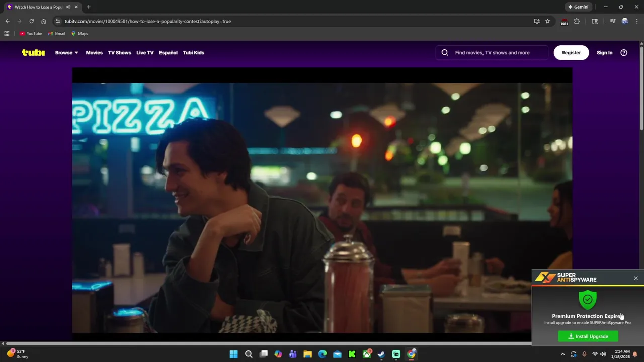Open Gemini in Chrome
The image size is (644, 362).
point(578,7)
